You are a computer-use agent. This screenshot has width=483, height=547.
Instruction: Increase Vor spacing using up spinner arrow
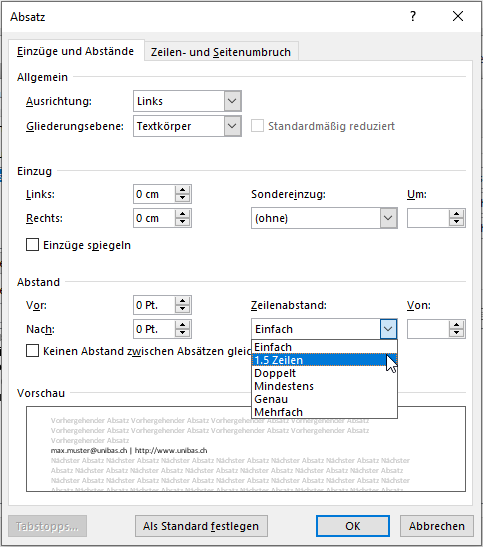pos(182,301)
